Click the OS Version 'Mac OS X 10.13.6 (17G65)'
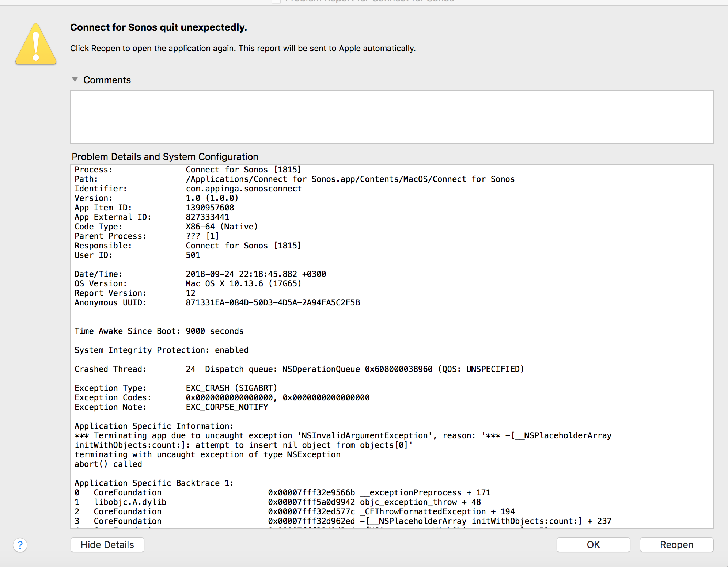728x567 pixels. (243, 283)
